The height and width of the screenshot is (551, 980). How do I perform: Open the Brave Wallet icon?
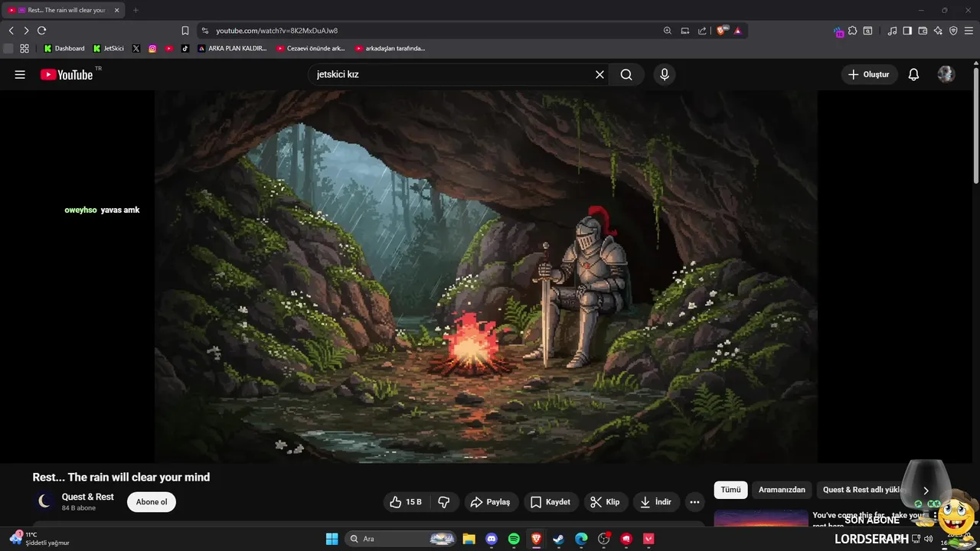pos(923,31)
